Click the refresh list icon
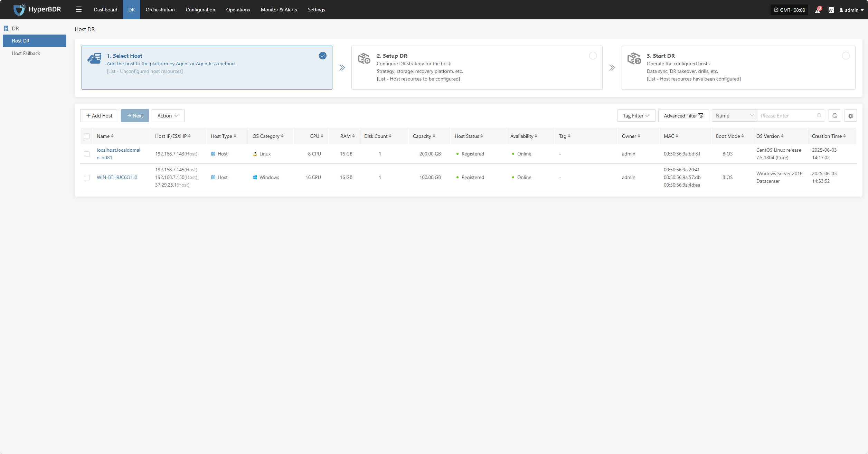Viewport: 868px width, 454px height. click(x=835, y=116)
